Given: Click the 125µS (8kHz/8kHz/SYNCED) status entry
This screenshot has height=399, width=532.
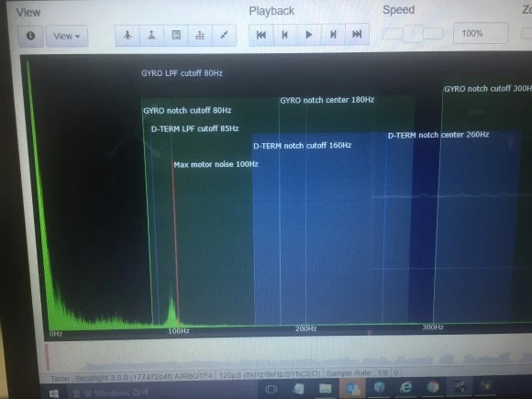Looking at the screenshot, I should (270, 374).
